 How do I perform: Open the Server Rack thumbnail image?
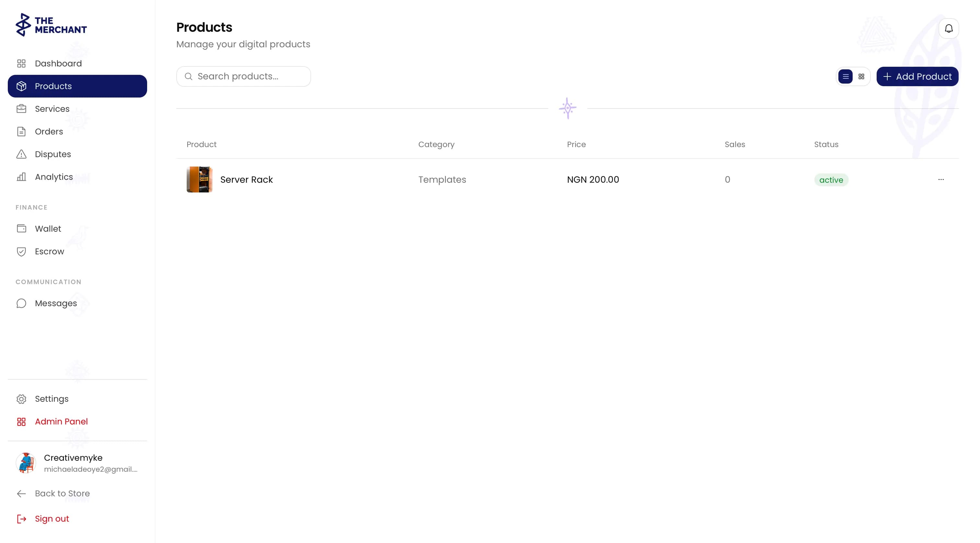click(x=199, y=179)
